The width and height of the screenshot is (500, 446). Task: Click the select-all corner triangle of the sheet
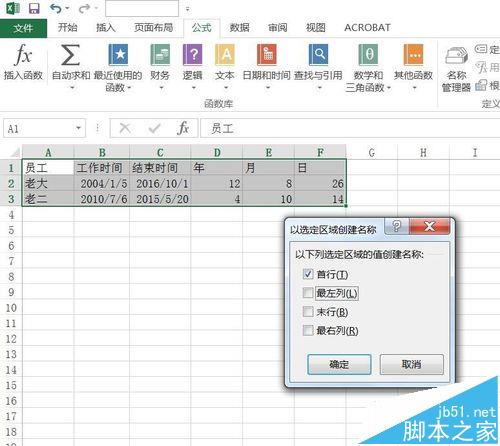(15, 153)
